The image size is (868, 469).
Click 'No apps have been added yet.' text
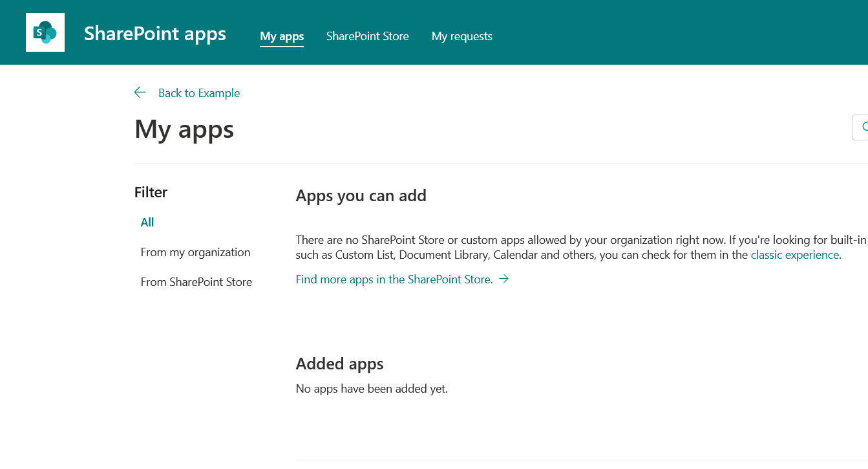tap(372, 389)
